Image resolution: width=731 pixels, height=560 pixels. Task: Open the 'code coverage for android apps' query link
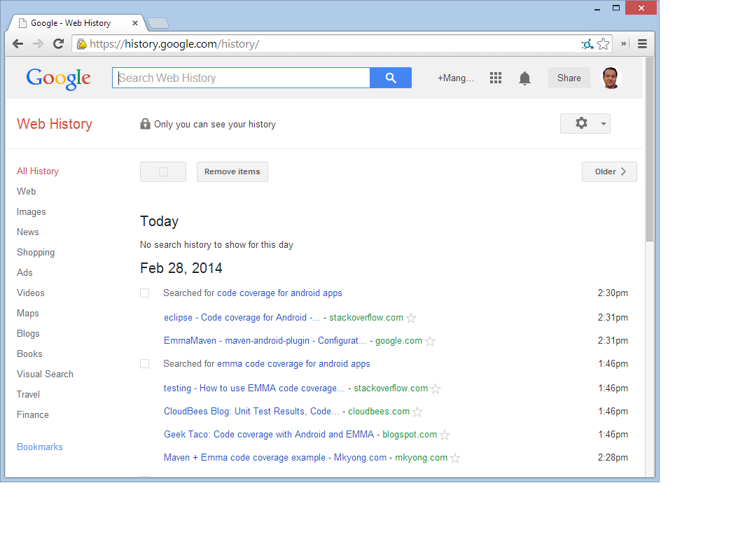(279, 293)
